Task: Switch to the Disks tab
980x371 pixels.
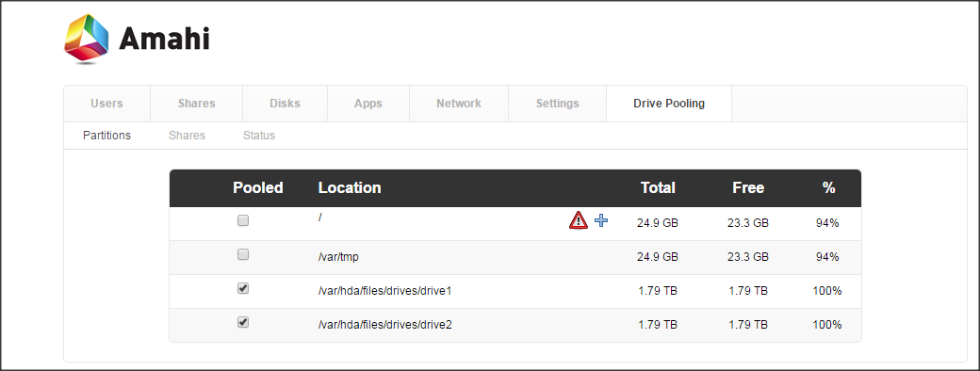Action: (x=285, y=104)
